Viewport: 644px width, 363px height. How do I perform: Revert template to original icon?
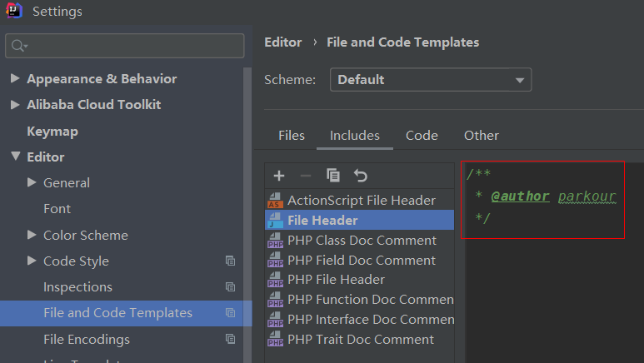point(360,176)
